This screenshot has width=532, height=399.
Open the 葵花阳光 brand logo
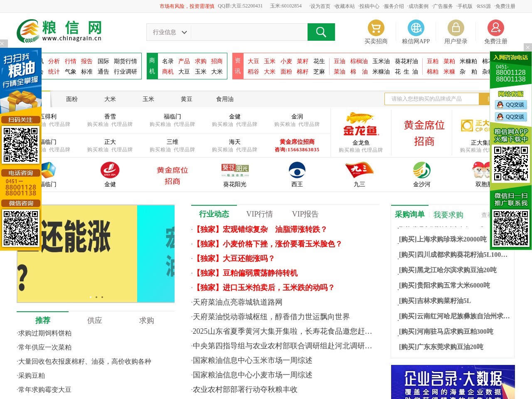235,170
